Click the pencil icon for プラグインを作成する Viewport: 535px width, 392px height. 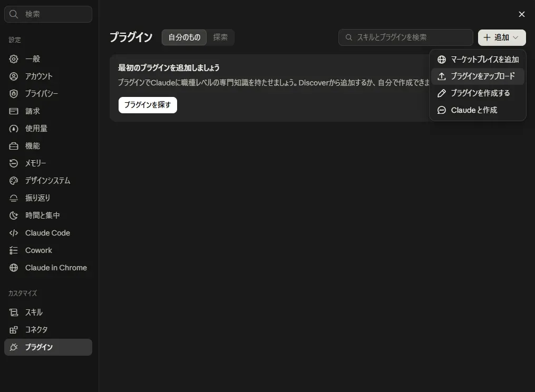(442, 93)
